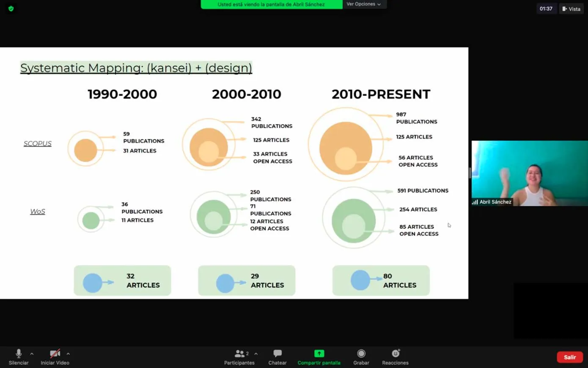Expand video options arrow beside Iniciar Video
The height and width of the screenshot is (368, 588).
(x=68, y=354)
